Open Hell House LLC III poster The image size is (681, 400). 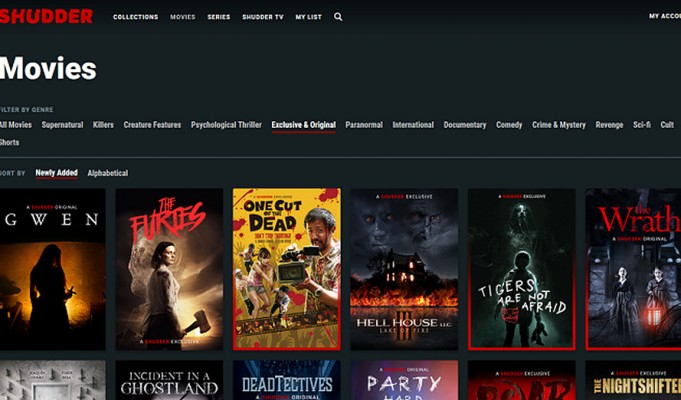pos(404,269)
